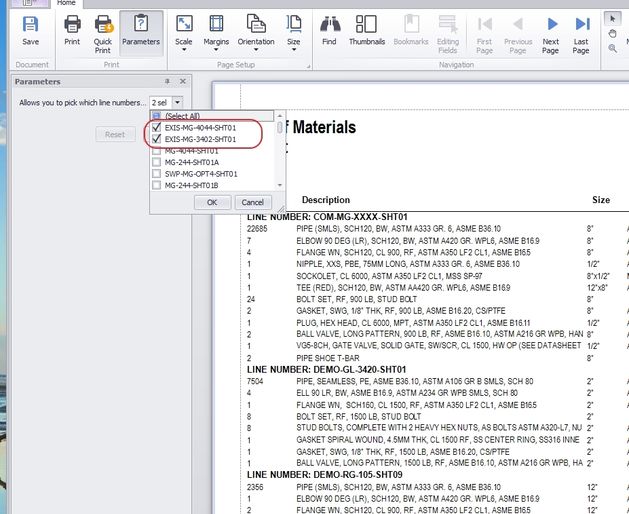Toggle the Parameters panel button
Screen dimensions: 629x514
tap(141, 31)
